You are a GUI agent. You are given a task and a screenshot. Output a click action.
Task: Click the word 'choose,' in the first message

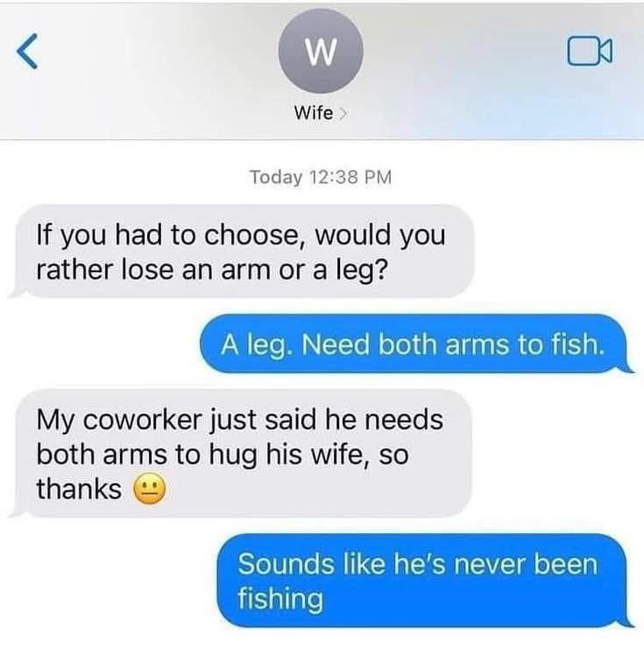(x=257, y=235)
